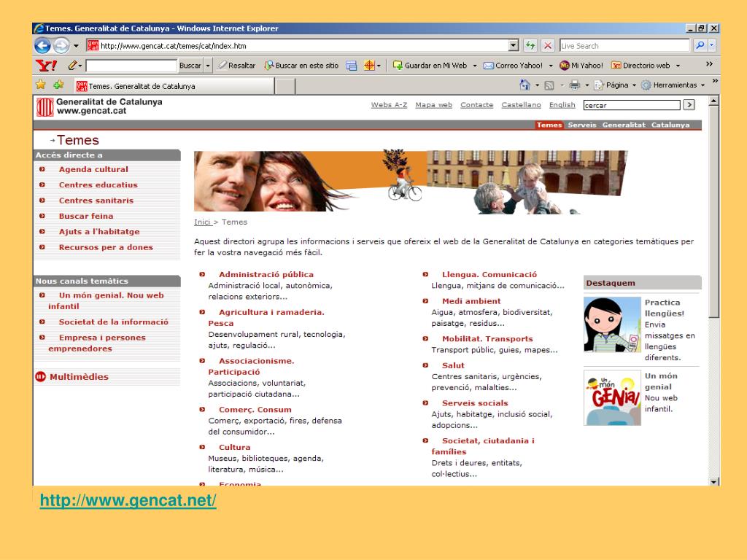Click the Yahoo toolbar pencil settings icon
The height and width of the screenshot is (560, 747).
pyautogui.click(x=72, y=65)
